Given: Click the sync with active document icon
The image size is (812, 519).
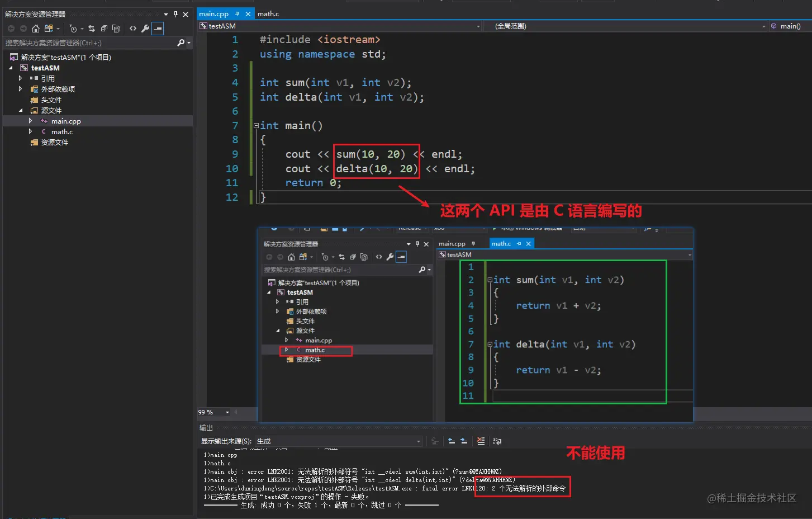Looking at the screenshot, I should (92, 29).
